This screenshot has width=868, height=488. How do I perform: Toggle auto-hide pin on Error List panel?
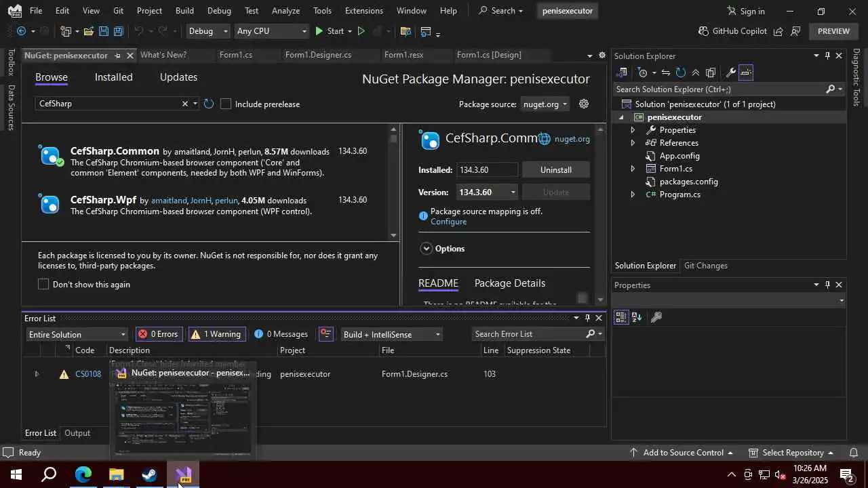[x=587, y=318]
